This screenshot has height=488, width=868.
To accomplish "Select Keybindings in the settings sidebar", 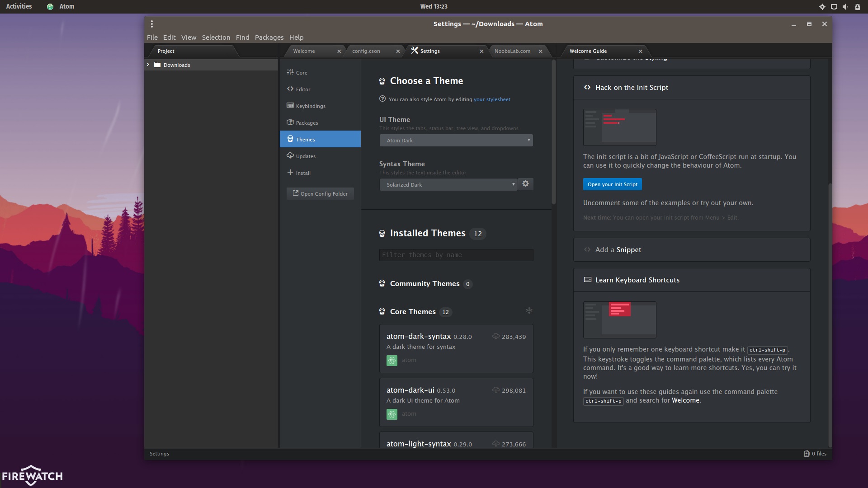I will (x=310, y=106).
